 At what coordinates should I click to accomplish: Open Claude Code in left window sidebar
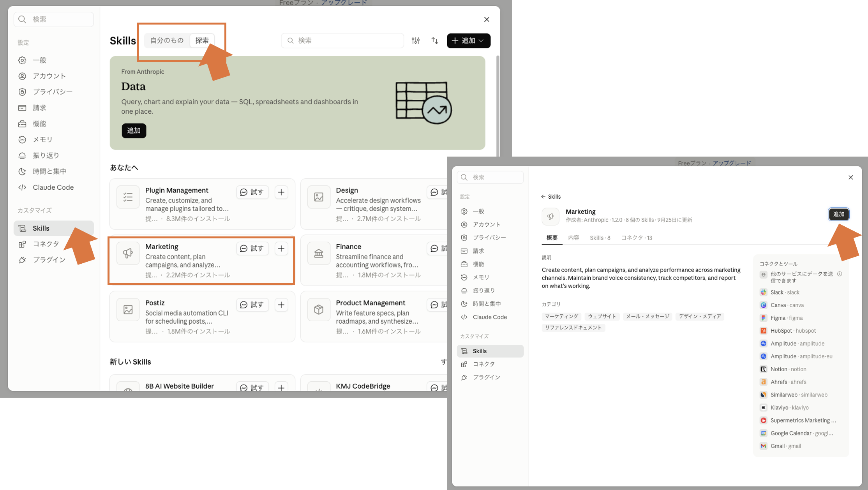pyautogui.click(x=54, y=187)
